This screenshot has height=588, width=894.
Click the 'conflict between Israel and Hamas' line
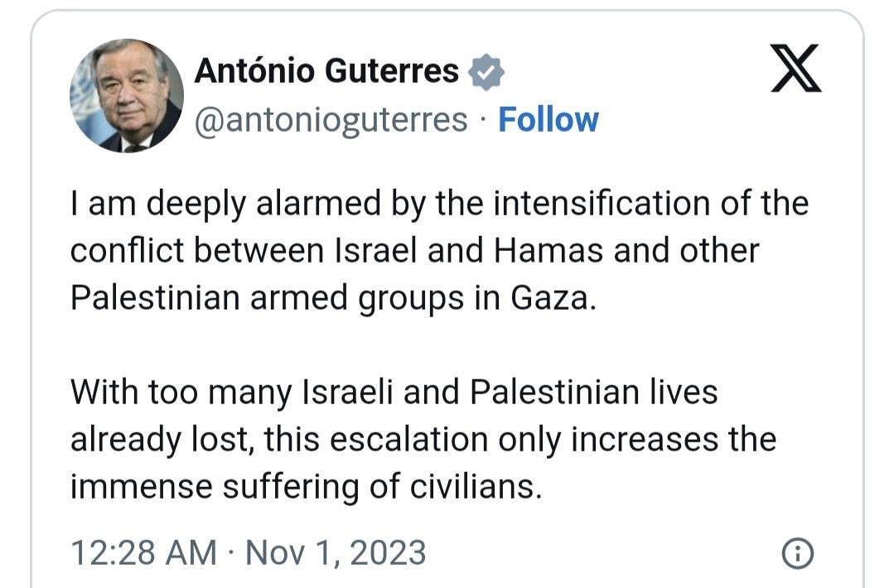click(x=414, y=251)
